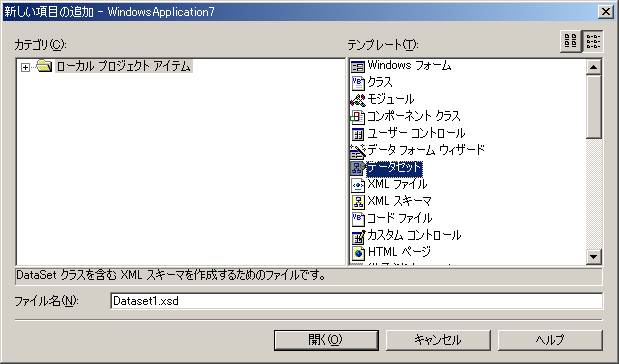The image size is (619, 364).
Task: Click the HTML ページ template icon
Action: click(x=358, y=253)
